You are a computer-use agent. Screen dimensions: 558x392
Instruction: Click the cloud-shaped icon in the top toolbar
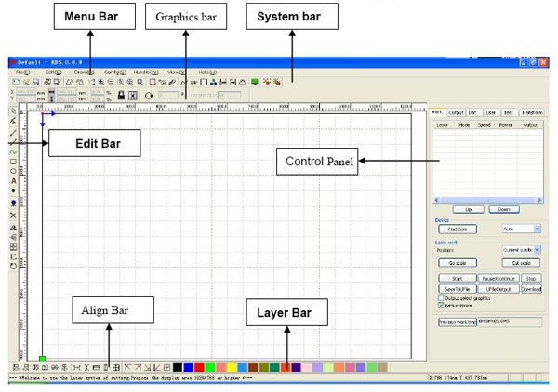pos(243,82)
